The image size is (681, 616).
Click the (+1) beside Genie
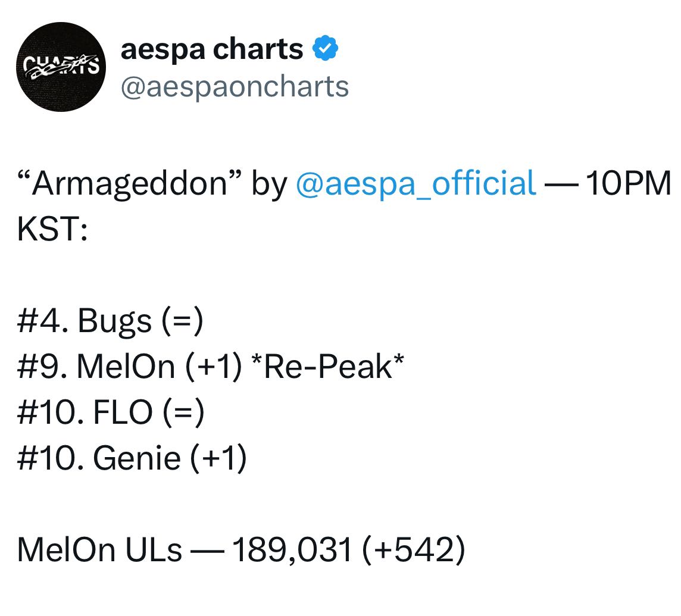click(x=215, y=459)
